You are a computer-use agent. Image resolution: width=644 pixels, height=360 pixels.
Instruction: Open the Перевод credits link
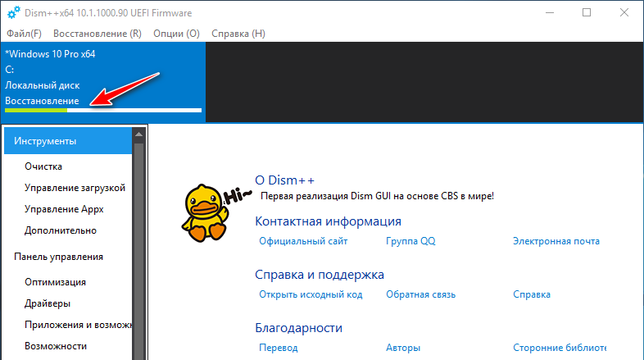click(278, 348)
